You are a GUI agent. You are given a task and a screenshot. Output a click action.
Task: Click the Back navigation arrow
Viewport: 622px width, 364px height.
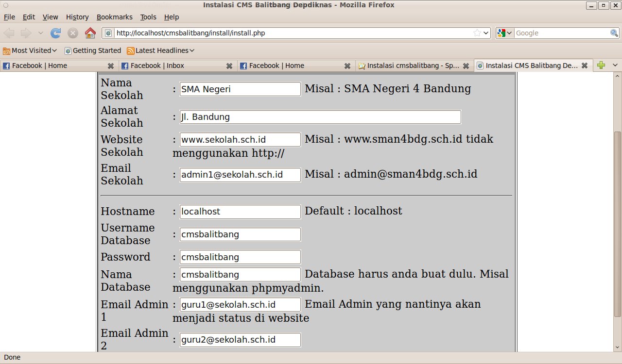pos(9,33)
